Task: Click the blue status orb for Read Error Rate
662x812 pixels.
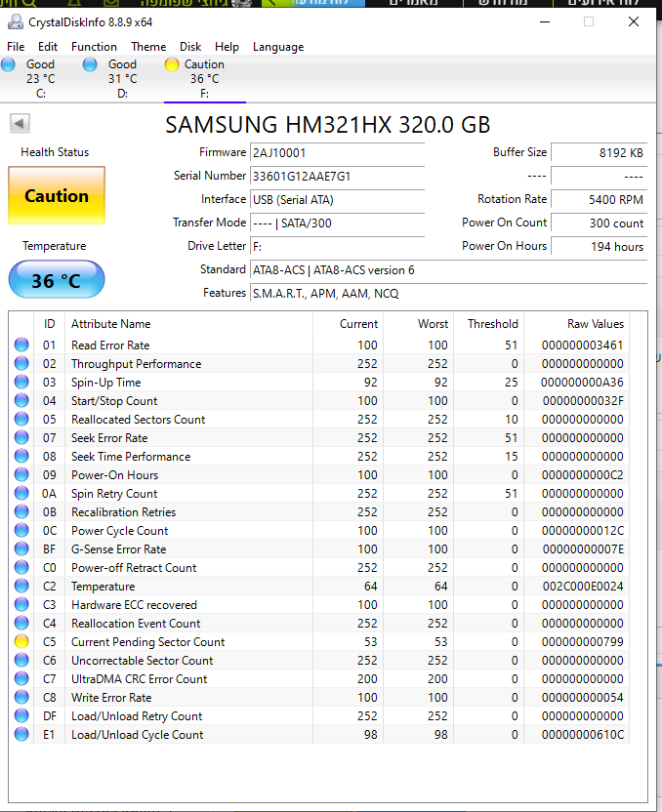Action: (x=21, y=345)
